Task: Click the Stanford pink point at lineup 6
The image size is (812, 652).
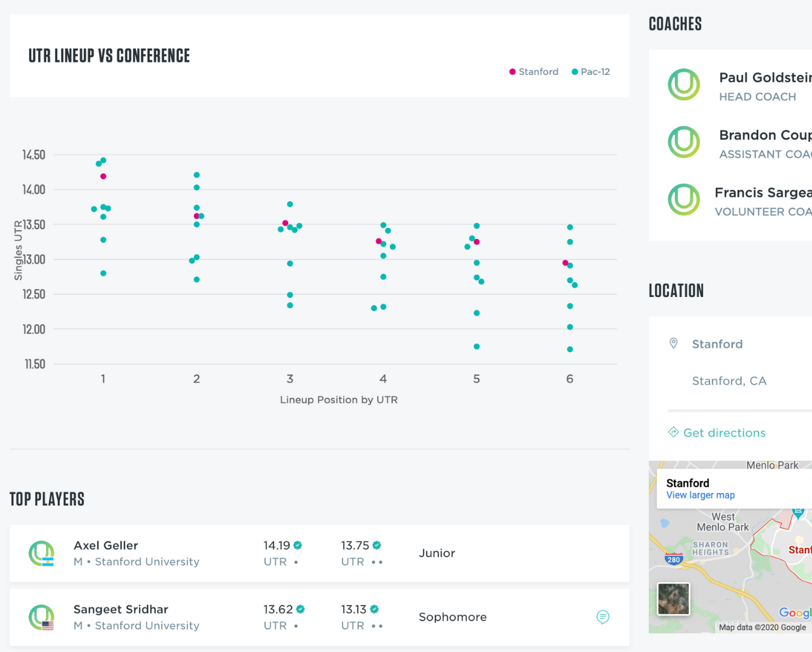Action: pos(565,263)
